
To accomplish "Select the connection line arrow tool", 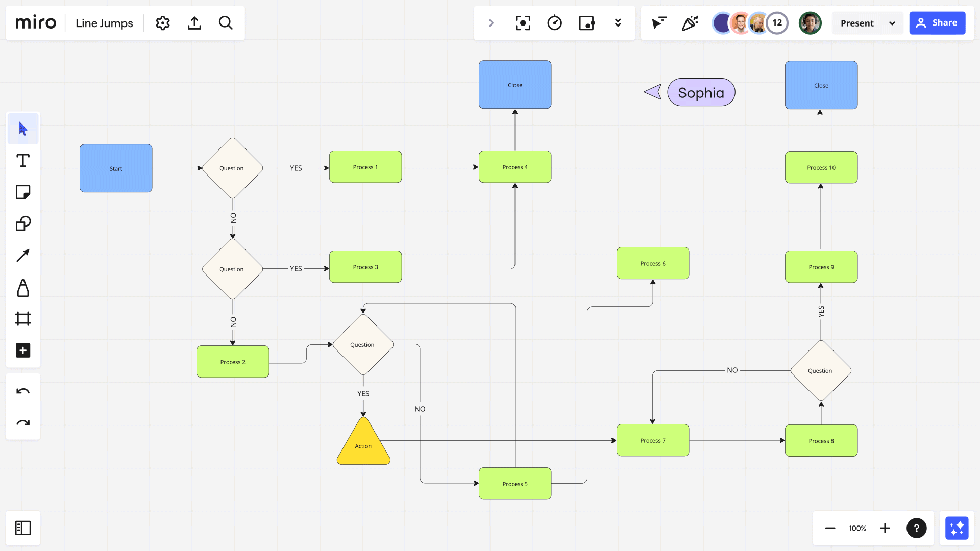I will point(23,256).
